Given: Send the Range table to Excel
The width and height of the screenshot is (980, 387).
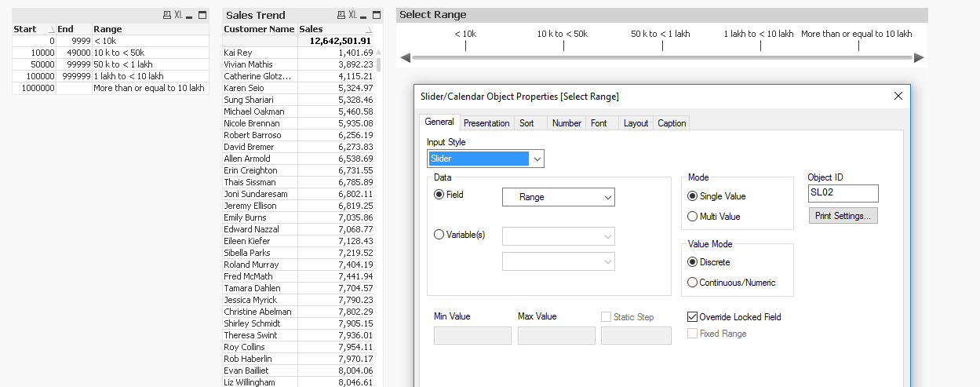Looking at the screenshot, I should pos(178,15).
